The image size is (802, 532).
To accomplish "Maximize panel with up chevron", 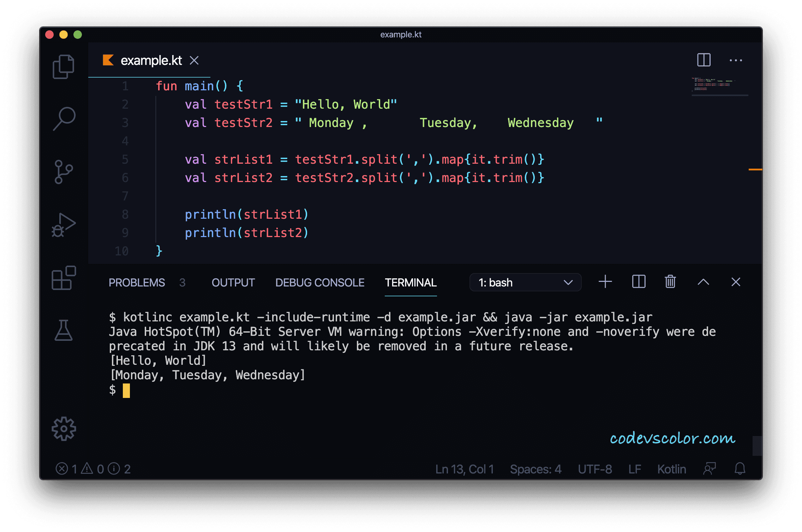I will [703, 282].
